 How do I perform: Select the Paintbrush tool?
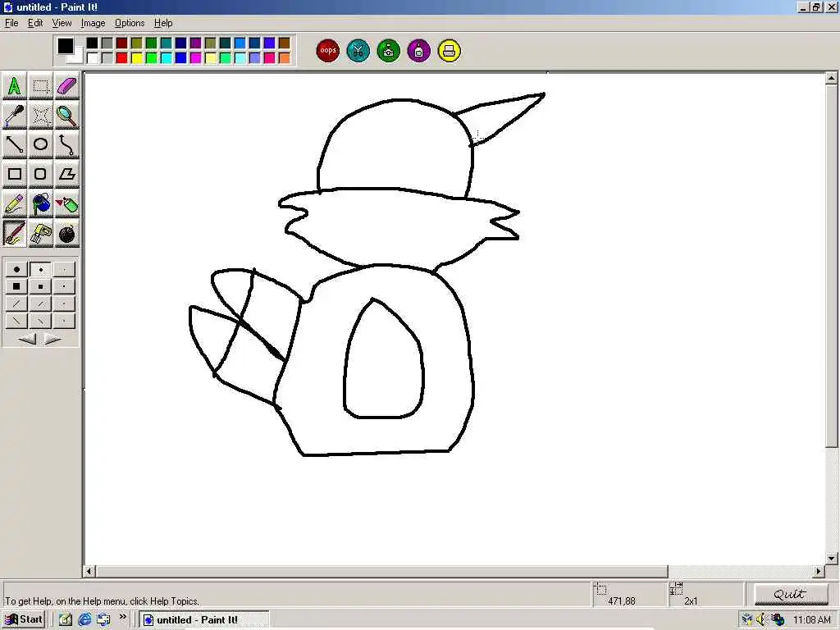click(15, 234)
